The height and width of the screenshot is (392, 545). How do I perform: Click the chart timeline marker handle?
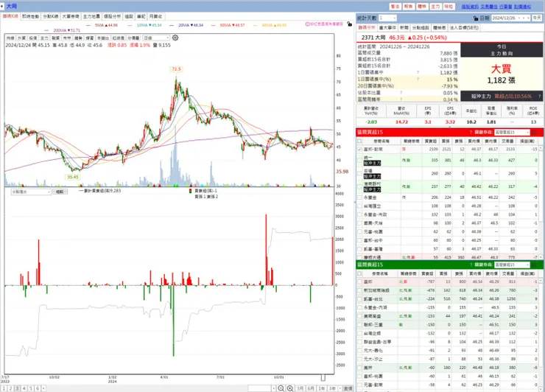323,377
